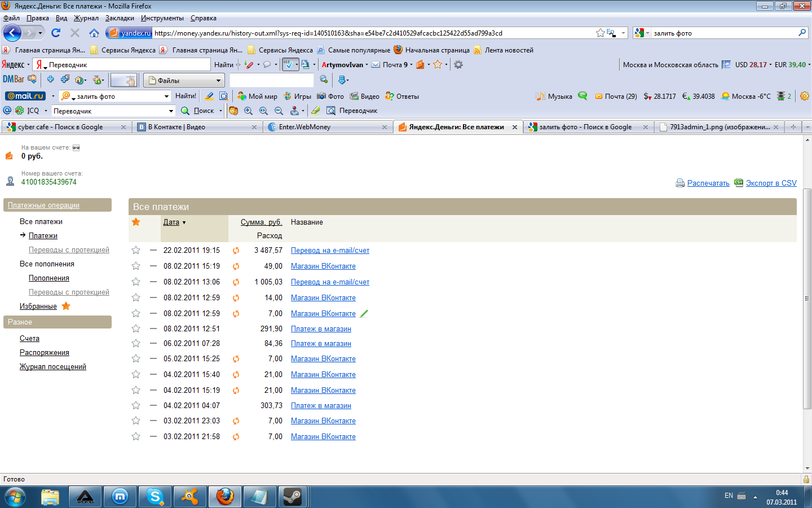Switch to the Enter.WebMoney tab
Screen dimensions: 812x508
coord(328,127)
